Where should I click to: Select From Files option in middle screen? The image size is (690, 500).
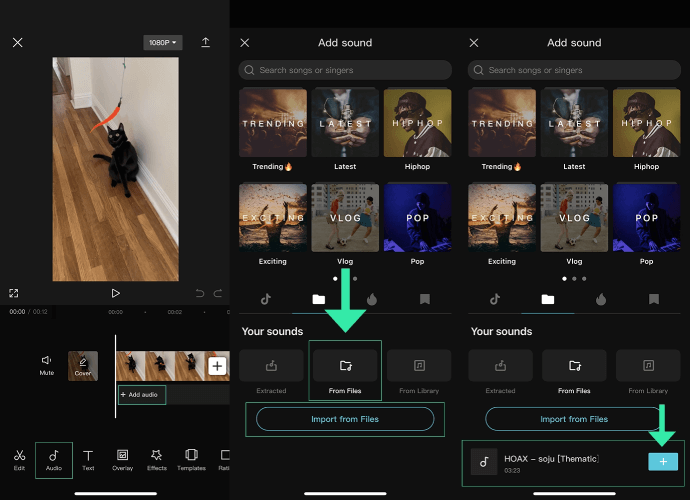(x=345, y=371)
